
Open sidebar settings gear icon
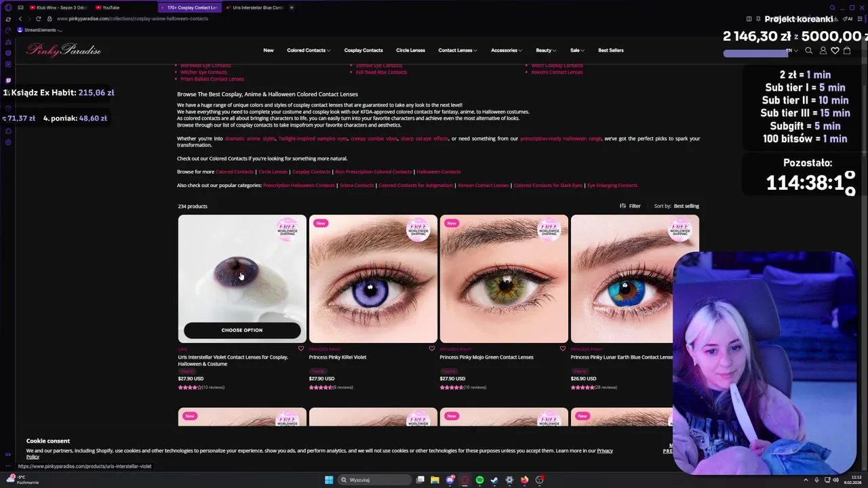point(8,142)
